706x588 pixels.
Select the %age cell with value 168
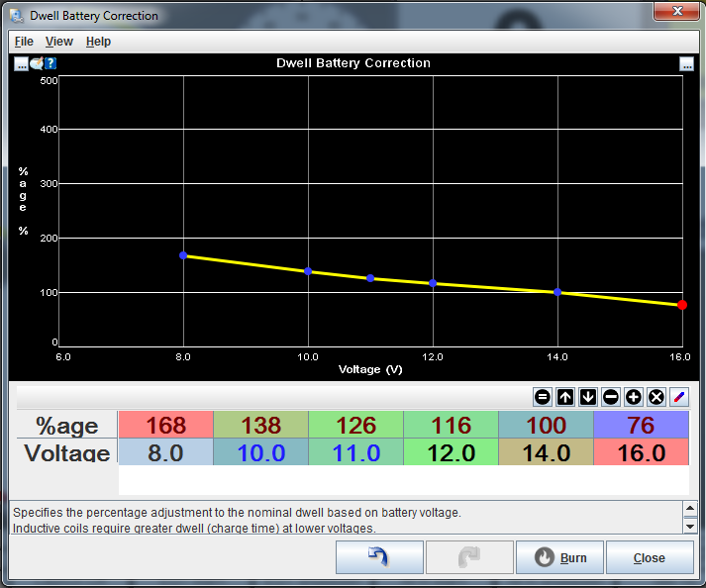click(x=166, y=426)
